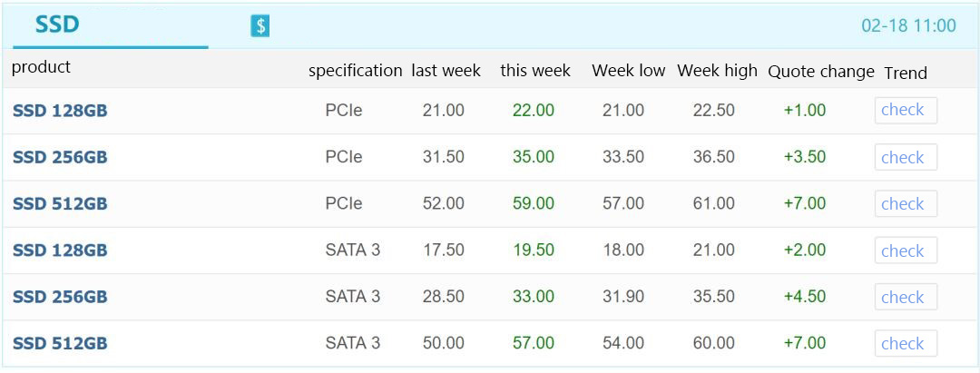Screen dimensions: 980x373
Task: Open the SSD 256GB PCIe product link
Action: coord(60,157)
